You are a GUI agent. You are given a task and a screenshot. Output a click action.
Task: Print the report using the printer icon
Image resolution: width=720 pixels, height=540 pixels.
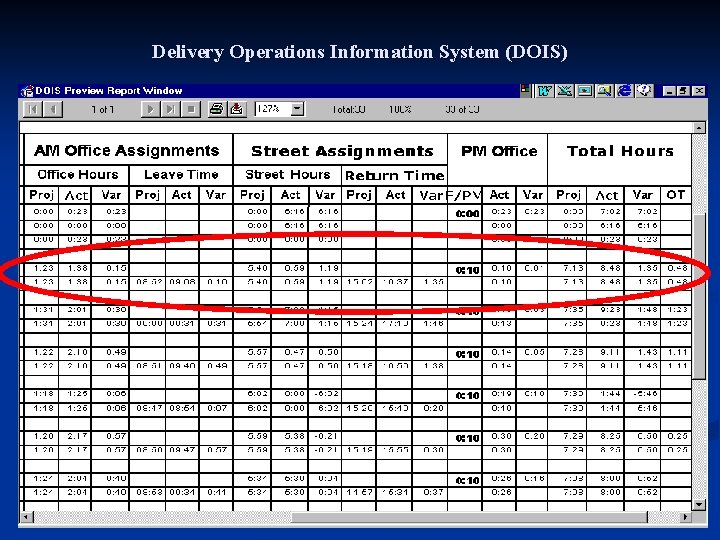pos(216,109)
